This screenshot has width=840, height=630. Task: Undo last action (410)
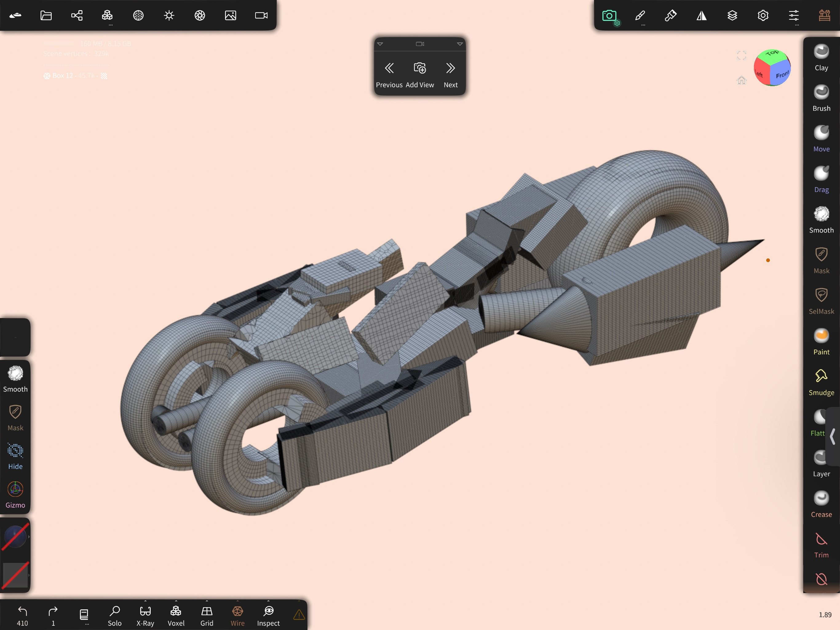[22, 616]
